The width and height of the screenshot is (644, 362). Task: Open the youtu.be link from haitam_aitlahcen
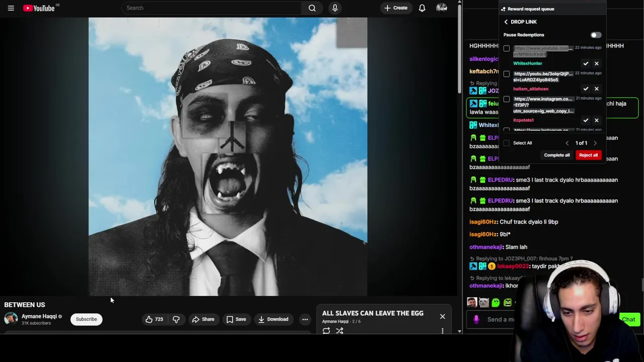click(x=543, y=76)
